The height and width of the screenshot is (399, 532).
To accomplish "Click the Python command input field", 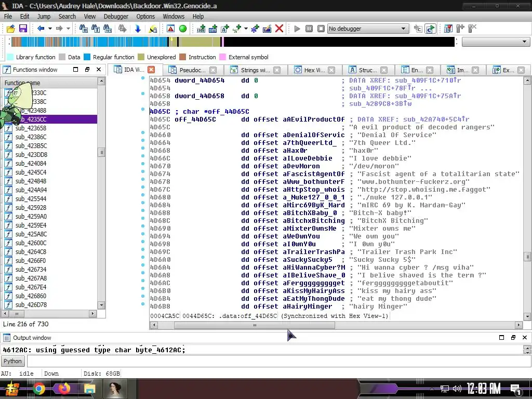I will pyautogui.click(x=278, y=361).
